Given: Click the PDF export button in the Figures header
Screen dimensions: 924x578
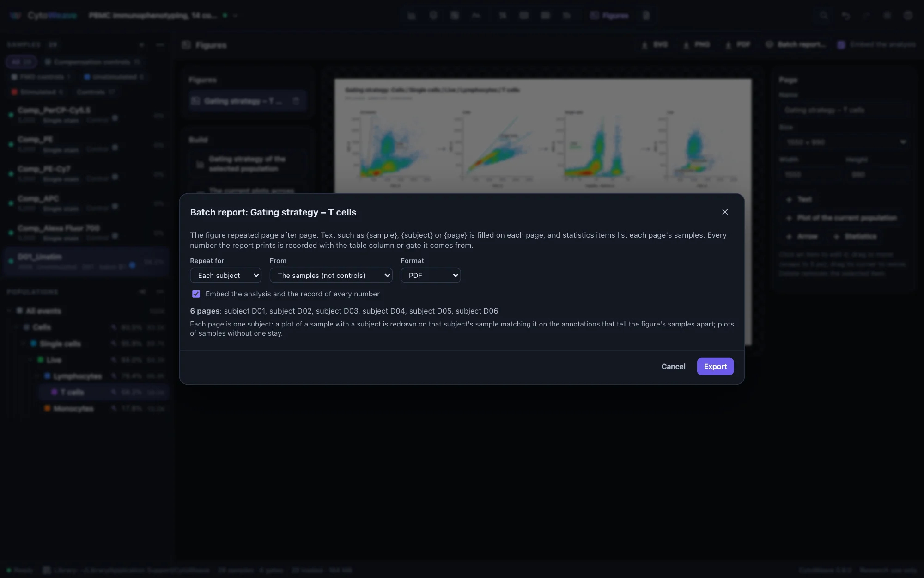Looking at the screenshot, I should pos(738,44).
